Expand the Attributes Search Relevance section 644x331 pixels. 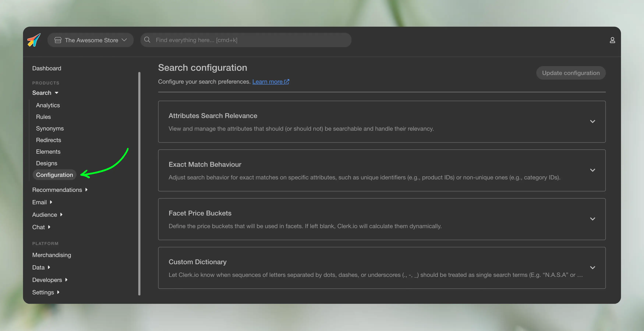(x=592, y=121)
